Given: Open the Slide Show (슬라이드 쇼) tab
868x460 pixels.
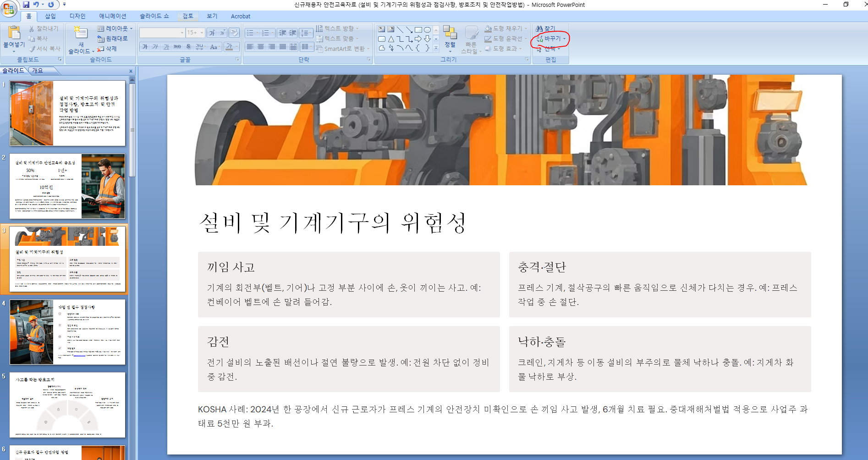Looking at the screenshot, I should pos(154,16).
